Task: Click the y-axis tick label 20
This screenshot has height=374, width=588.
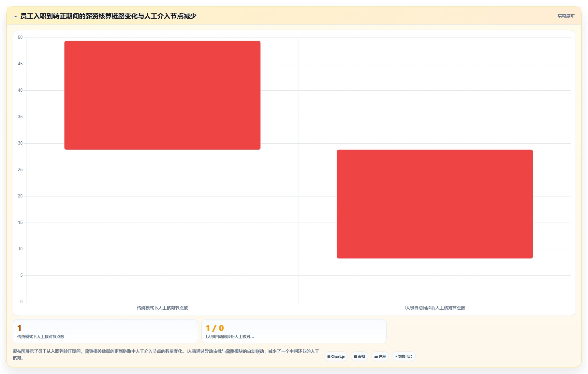Action: [20, 196]
